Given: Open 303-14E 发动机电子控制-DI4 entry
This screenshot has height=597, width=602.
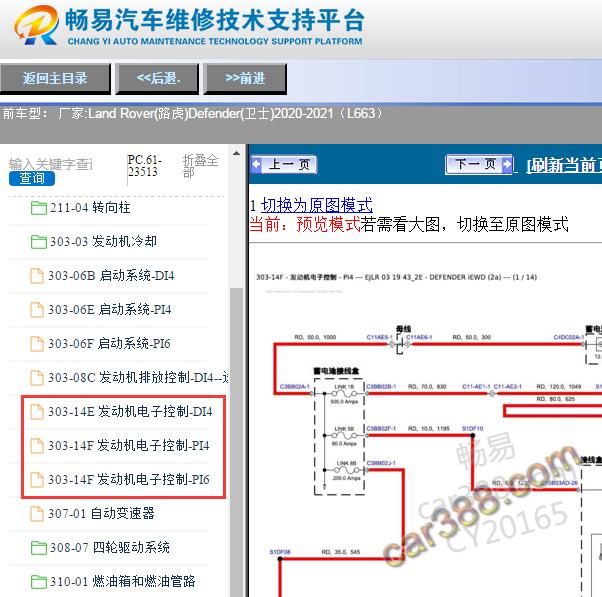Looking at the screenshot, I should 130,412.
